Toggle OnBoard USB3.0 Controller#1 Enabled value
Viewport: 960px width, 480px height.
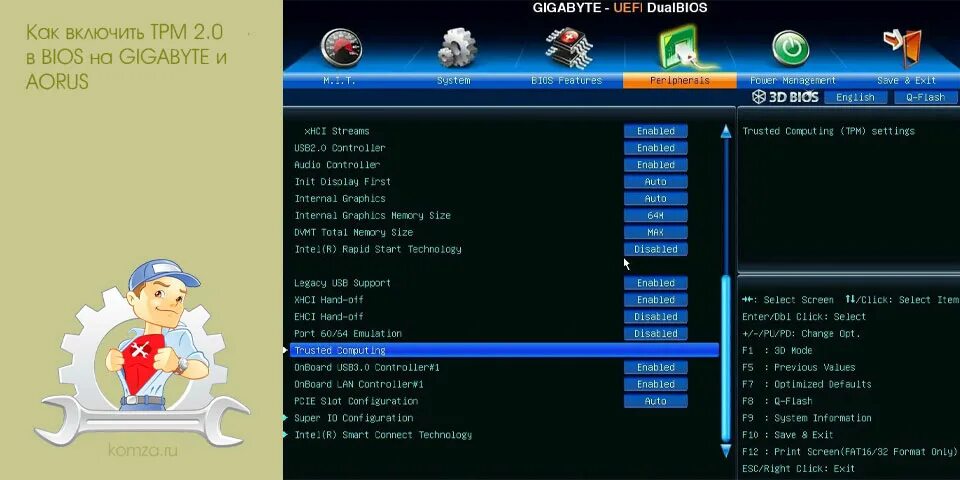tap(656, 367)
